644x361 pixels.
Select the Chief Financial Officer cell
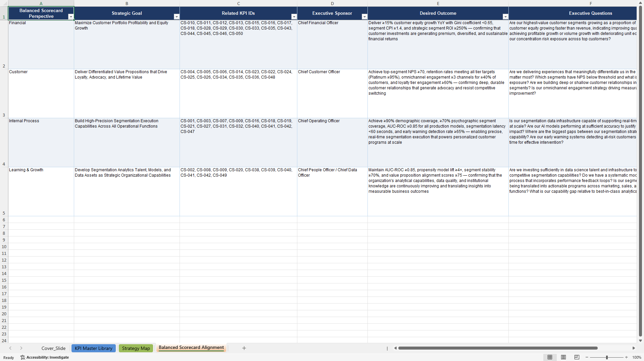(x=332, y=44)
